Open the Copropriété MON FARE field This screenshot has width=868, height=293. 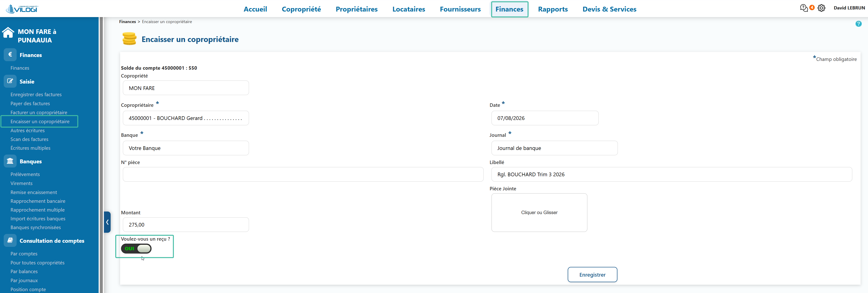186,88
